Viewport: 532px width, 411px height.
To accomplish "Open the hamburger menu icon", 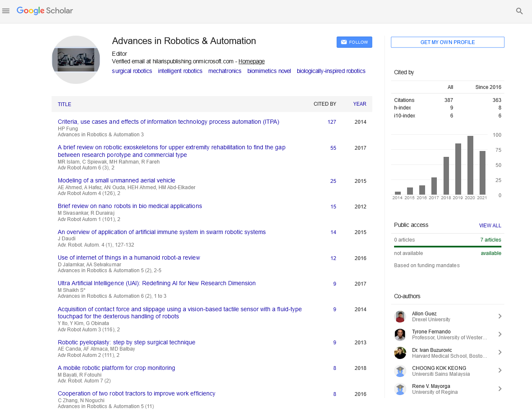I will pyautogui.click(x=6, y=11).
